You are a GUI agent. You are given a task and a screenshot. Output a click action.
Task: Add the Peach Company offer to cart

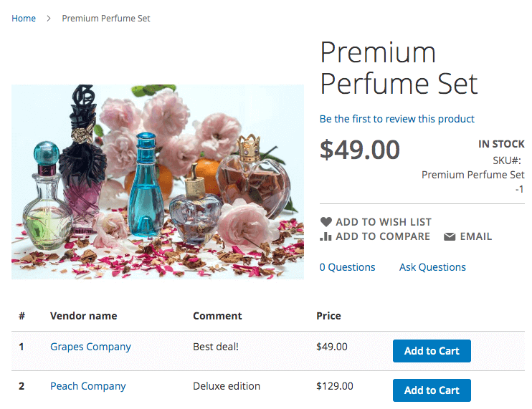[432, 390]
